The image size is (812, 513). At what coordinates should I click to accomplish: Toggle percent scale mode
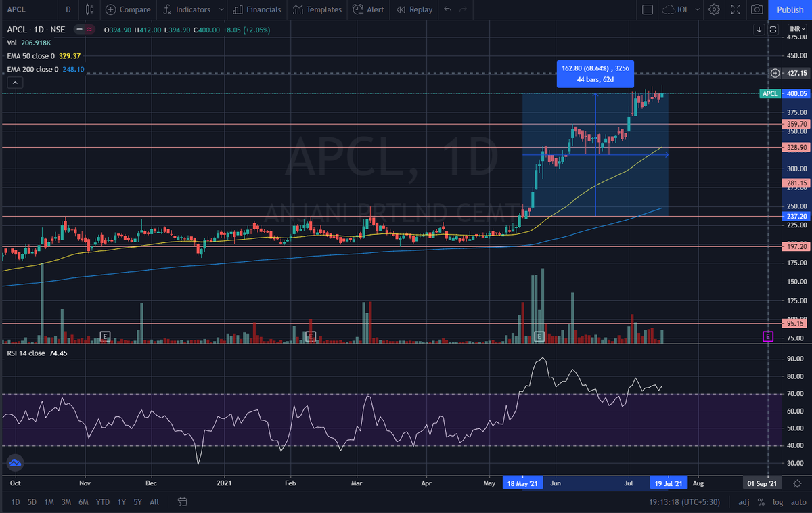pyautogui.click(x=761, y=502)
